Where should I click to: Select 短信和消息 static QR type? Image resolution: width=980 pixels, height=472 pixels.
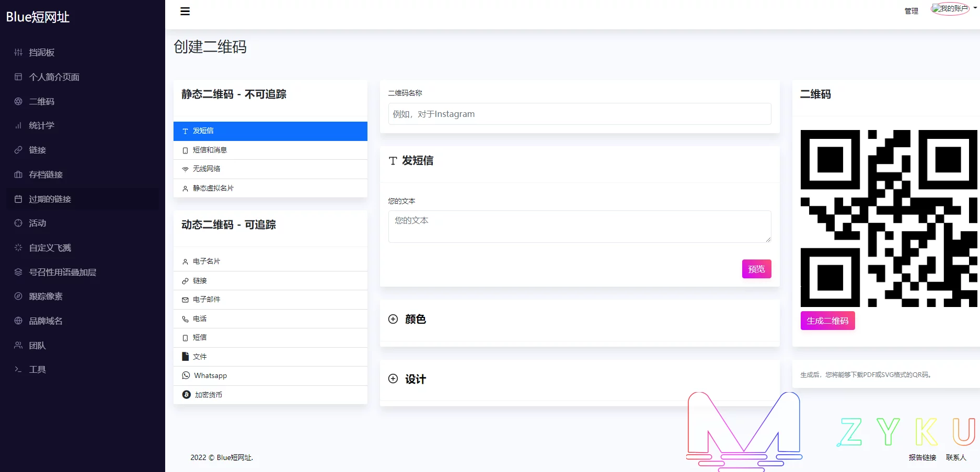pyautogui.click(x=210, y=150)
